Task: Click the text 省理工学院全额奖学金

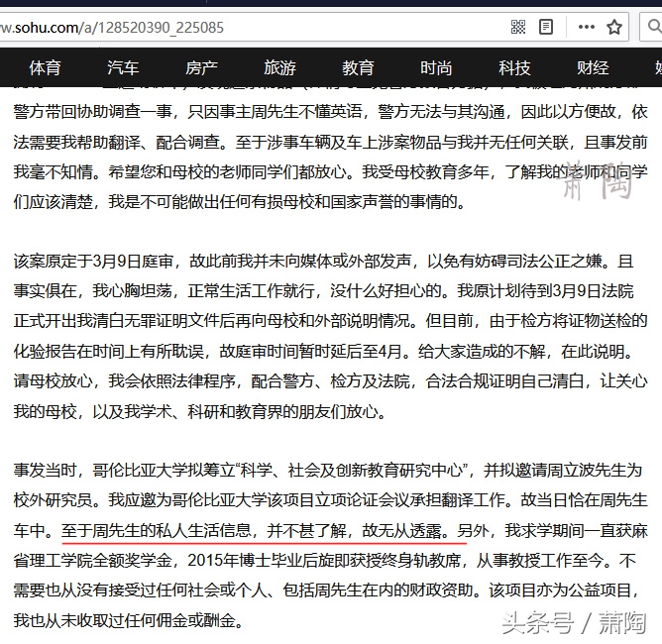Action: pyautogui.click(x=92, y=561)
